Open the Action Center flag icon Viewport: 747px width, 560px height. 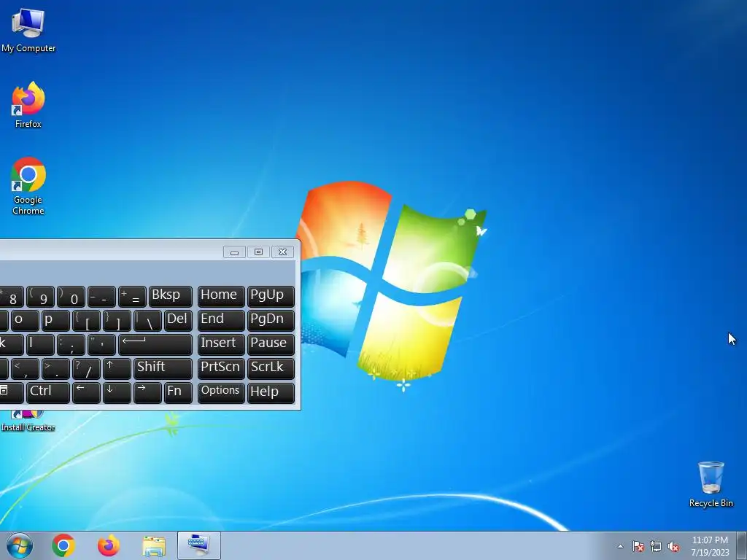click(638, 547)
